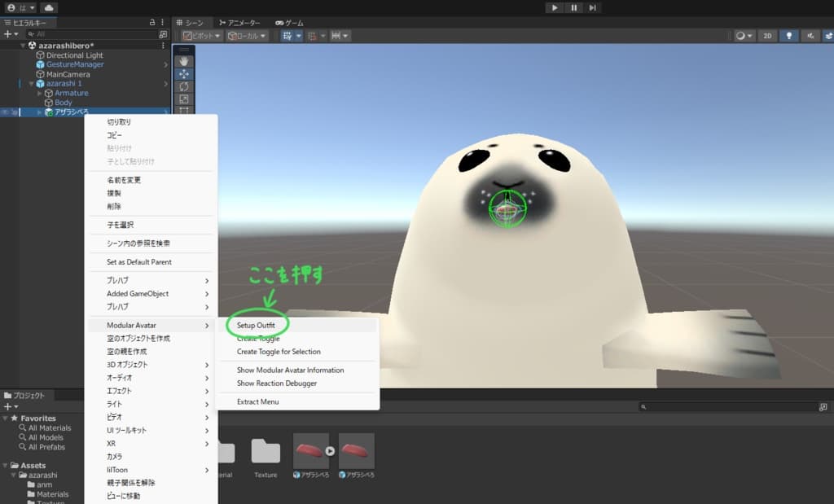The image size is (834, 504).
Task: Select the Hand view tool
Action: point(183,62)
